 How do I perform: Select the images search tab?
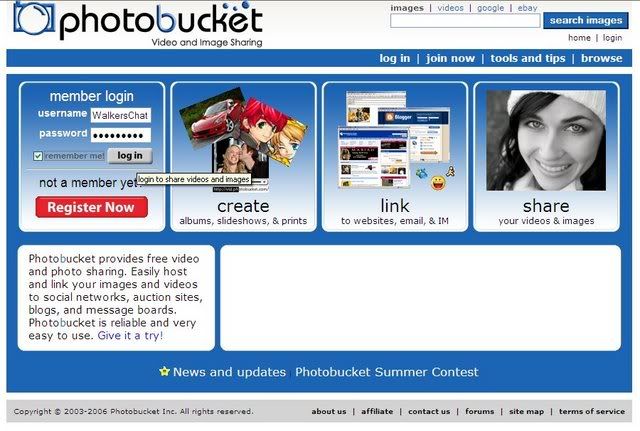coord(407,8)
